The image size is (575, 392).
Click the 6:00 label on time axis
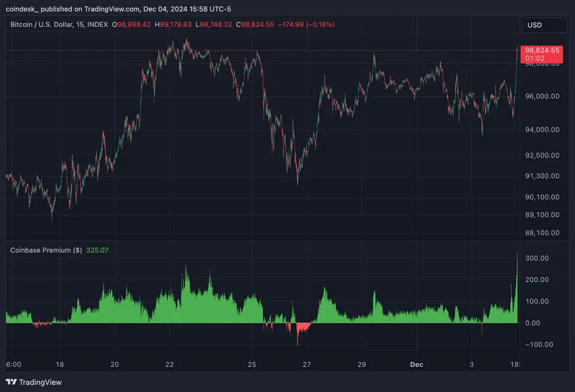[x=14, y=364]
